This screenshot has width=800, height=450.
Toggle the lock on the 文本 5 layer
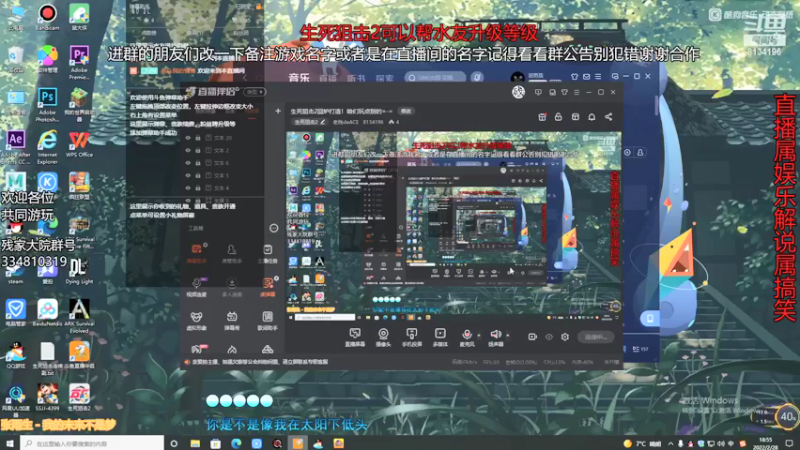click(x=198, y=176)
